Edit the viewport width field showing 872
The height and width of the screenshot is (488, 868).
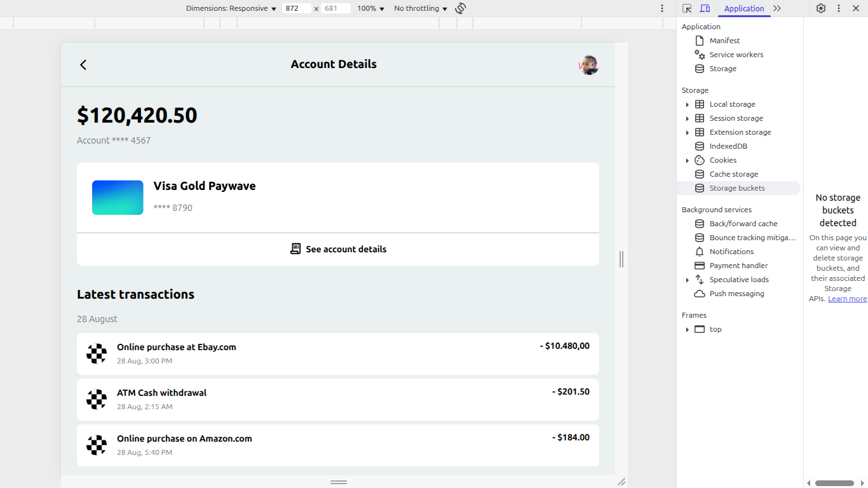coord(296,8)
